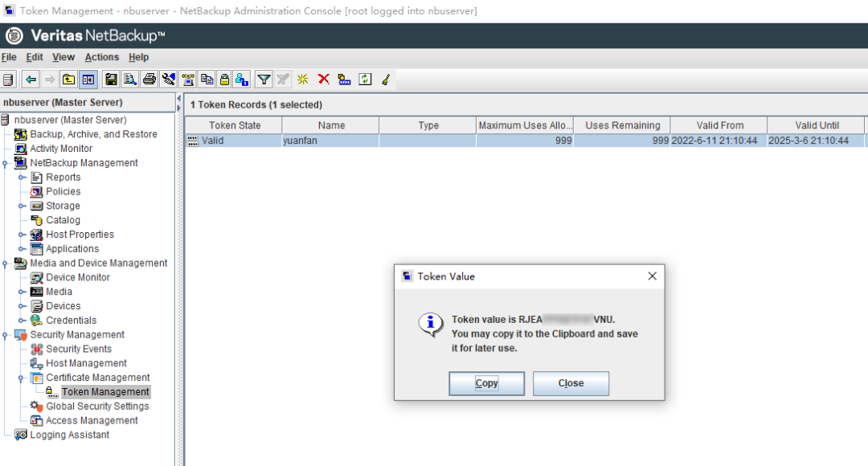This screenshot has height=466, width=868.
Task: Click the clear filter icon
Action: click(x=283, y=80)
